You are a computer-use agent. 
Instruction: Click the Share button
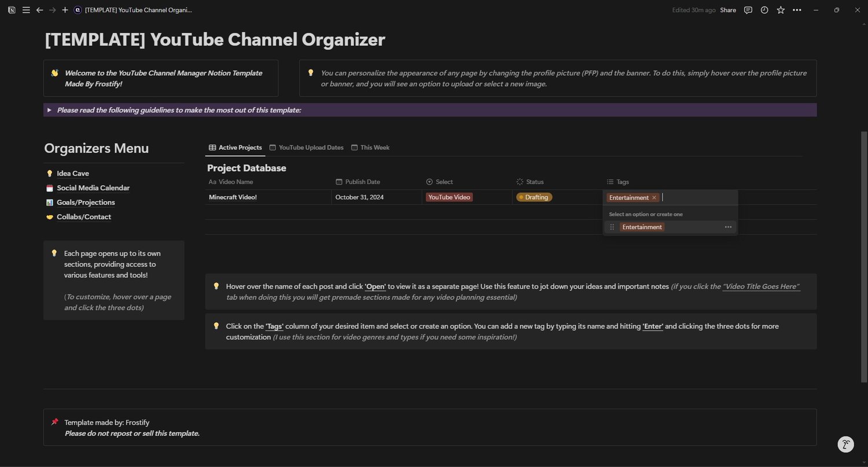pos(728,10)
